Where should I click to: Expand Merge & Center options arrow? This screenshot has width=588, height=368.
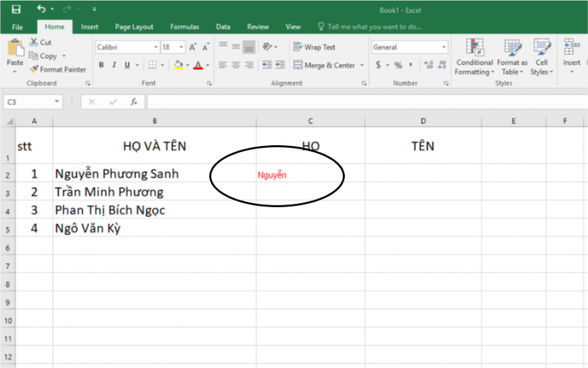[362, 65]
